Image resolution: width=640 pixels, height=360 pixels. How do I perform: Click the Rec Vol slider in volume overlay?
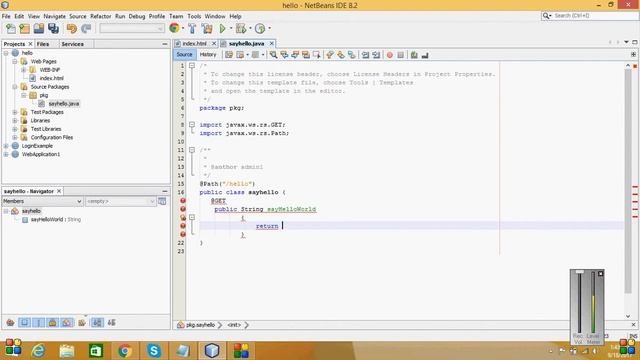(x=579, y=302)
